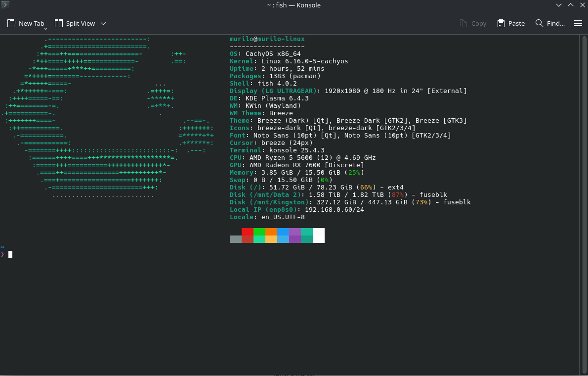Click the blue color block in the upper palette row
The image size is (588, 376).
tap(283, 232)
